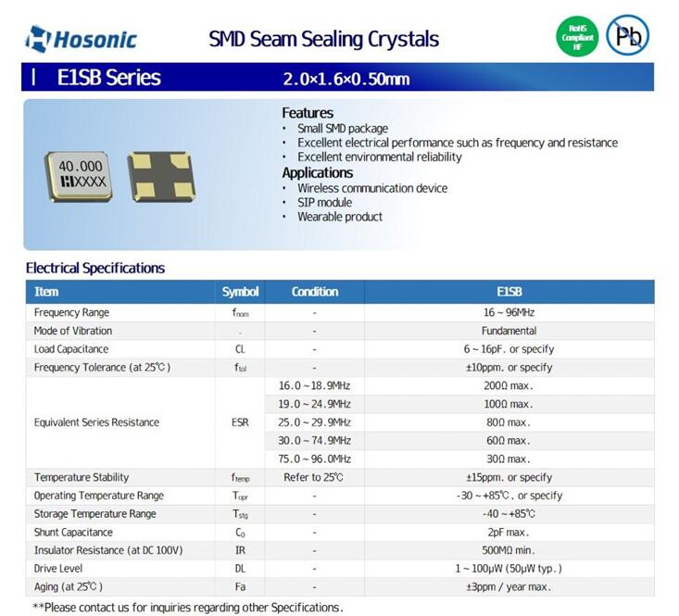679x616 pixels.
Task: Select the Operating Temperature Range label
Action: pyautogui.click(x=99, y=496)
